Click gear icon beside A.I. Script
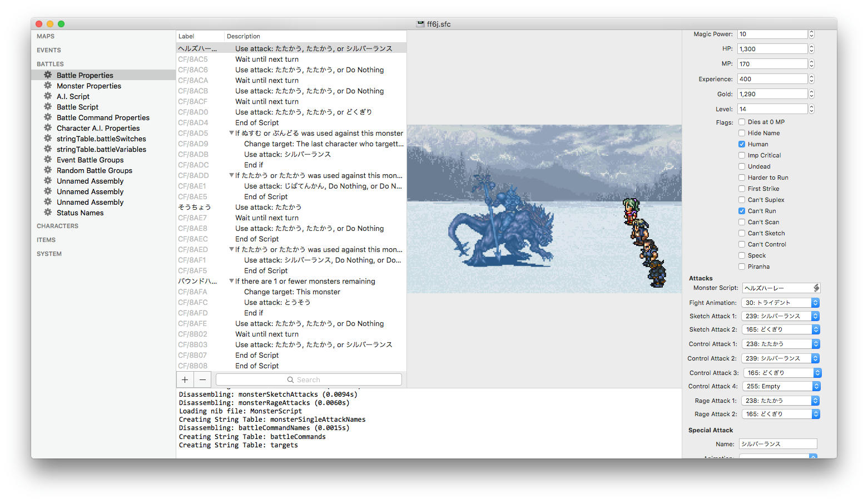 pos(48,96)
